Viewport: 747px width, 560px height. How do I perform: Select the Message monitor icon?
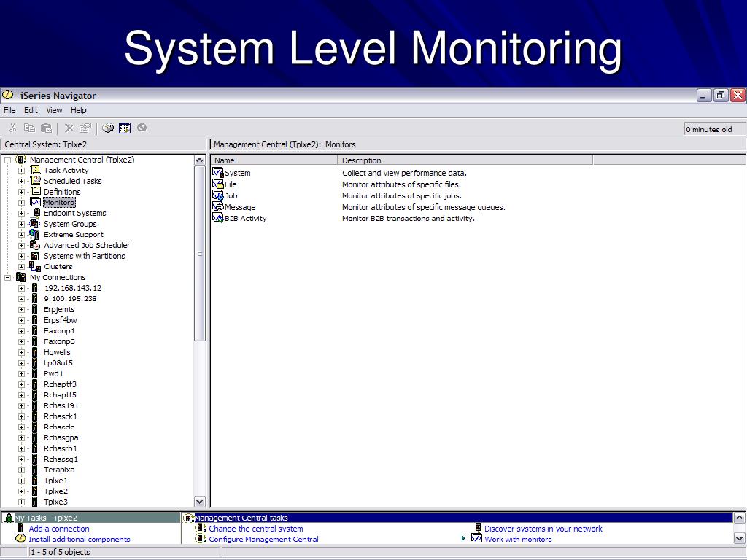tap(218, 206)
